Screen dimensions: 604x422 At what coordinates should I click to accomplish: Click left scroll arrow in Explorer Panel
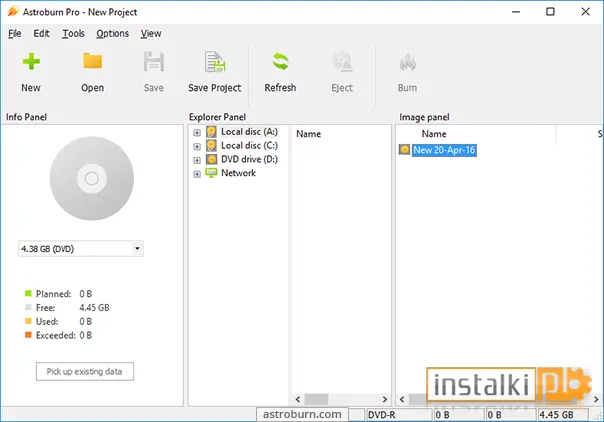tap(298, 399)
